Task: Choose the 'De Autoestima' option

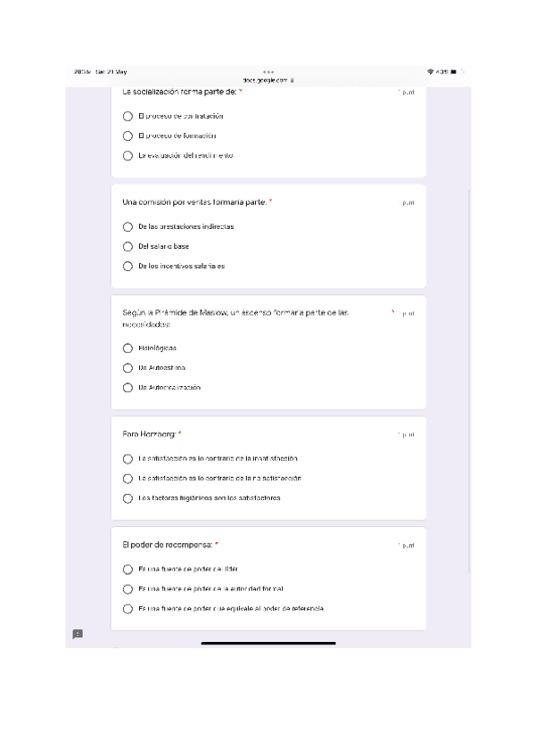Action: click(x=128, y=367)
